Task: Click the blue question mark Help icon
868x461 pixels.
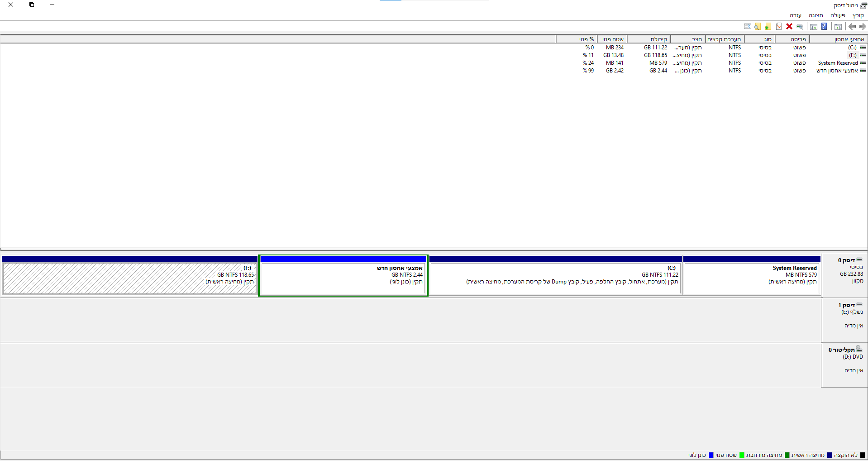Action: point(824,27)
